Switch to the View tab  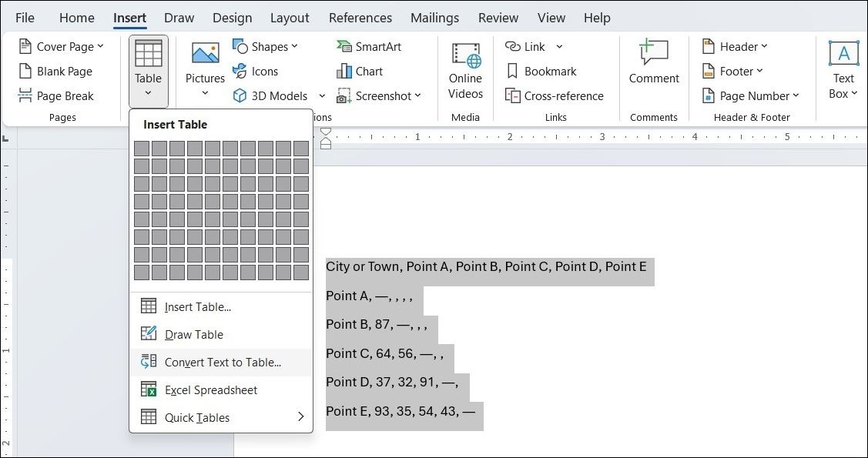[x=551, y=18]
